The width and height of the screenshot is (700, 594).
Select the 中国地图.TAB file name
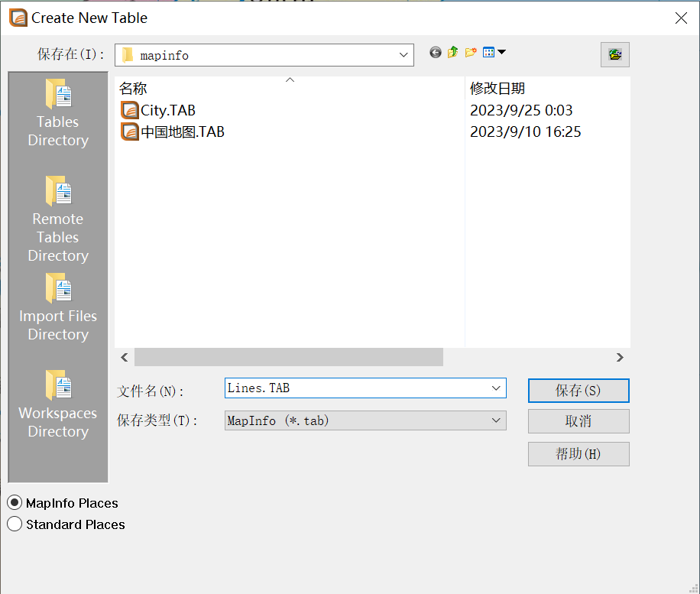click(183, 131)
